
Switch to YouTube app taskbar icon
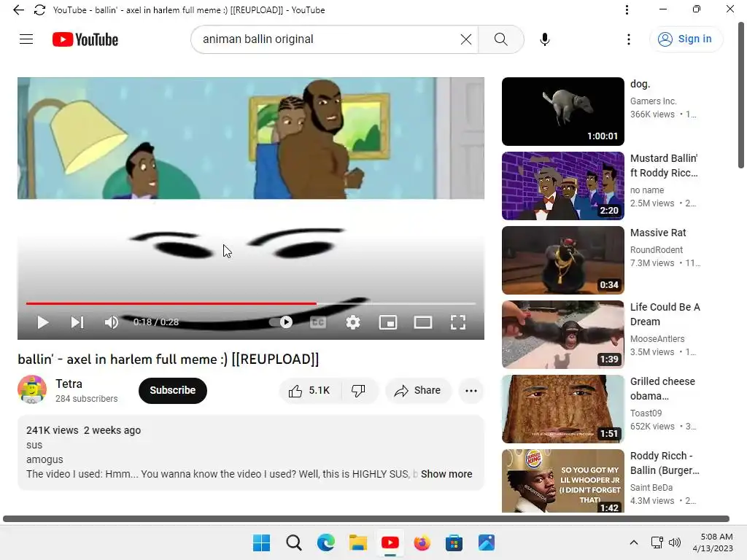click(390, 542)
